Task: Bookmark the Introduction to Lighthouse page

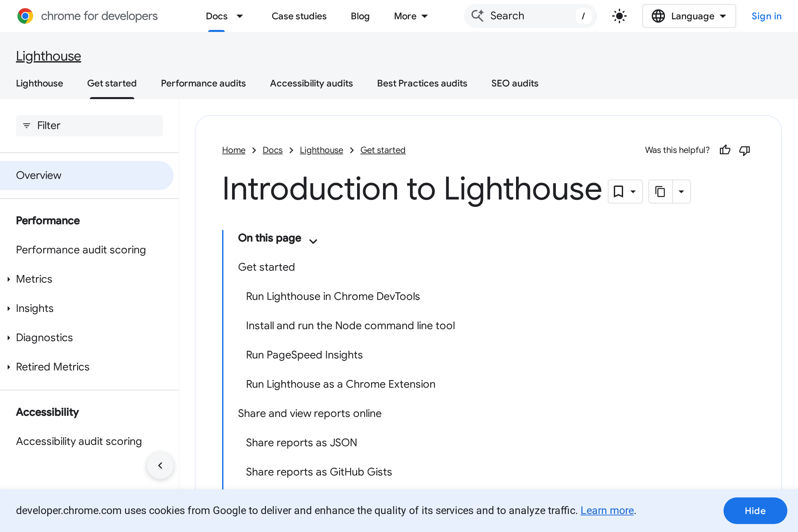Action: point(618,192)
